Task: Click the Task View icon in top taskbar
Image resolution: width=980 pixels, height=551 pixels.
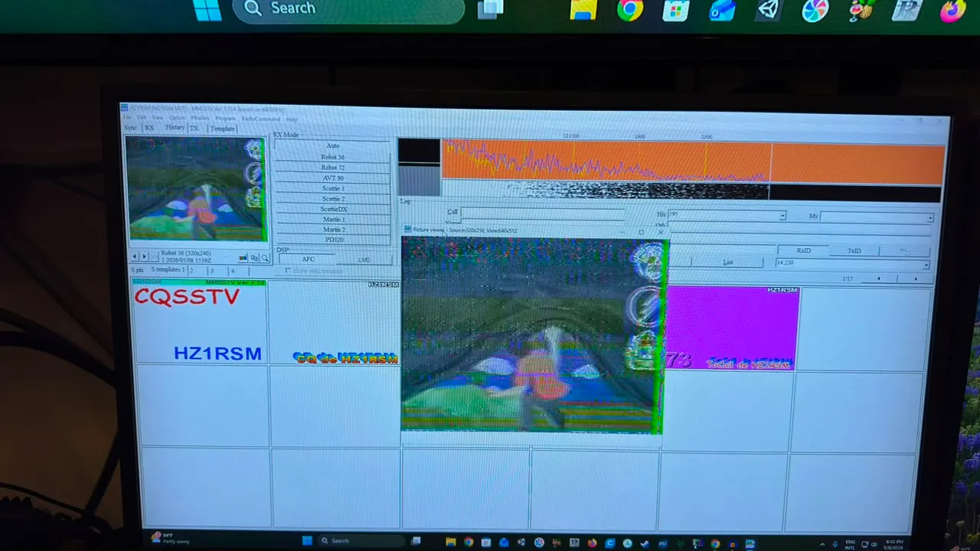Action: pos(490,9)
